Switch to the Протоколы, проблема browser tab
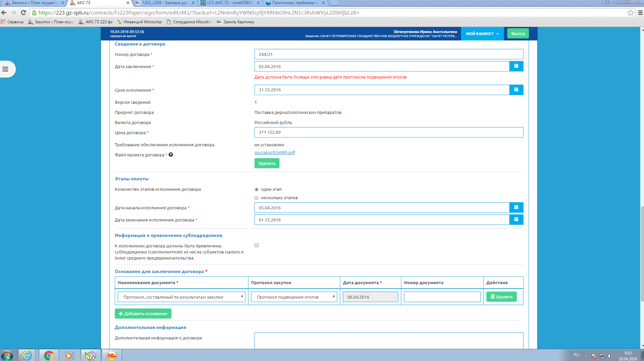Viewport: 644px width, 361px height. [x=295, y=3]
